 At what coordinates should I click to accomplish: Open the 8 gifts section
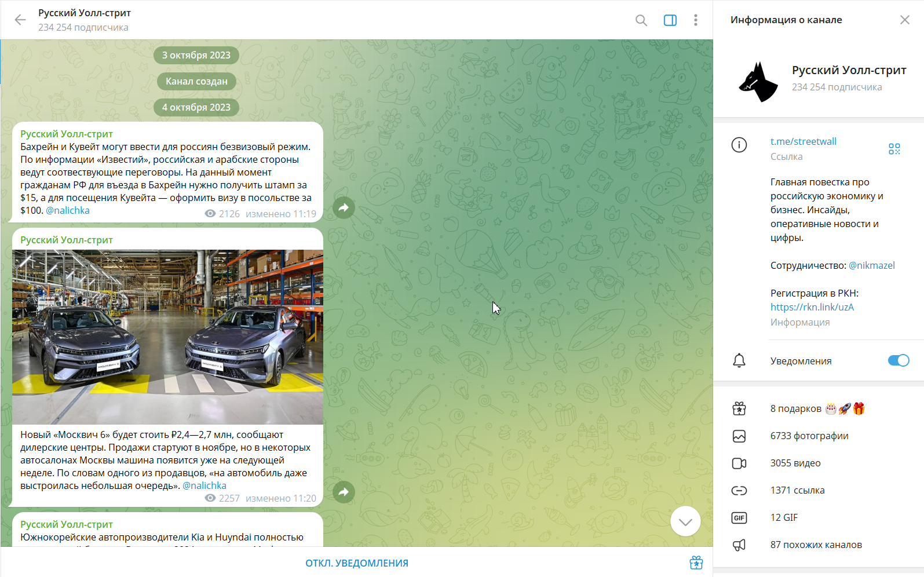[795, 409]
